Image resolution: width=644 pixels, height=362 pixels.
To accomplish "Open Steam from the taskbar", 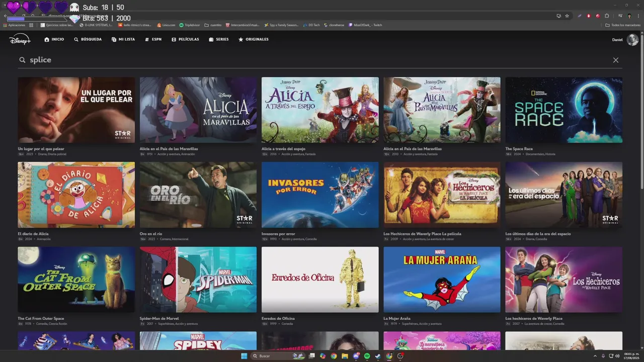I will (x=378, y=356).
